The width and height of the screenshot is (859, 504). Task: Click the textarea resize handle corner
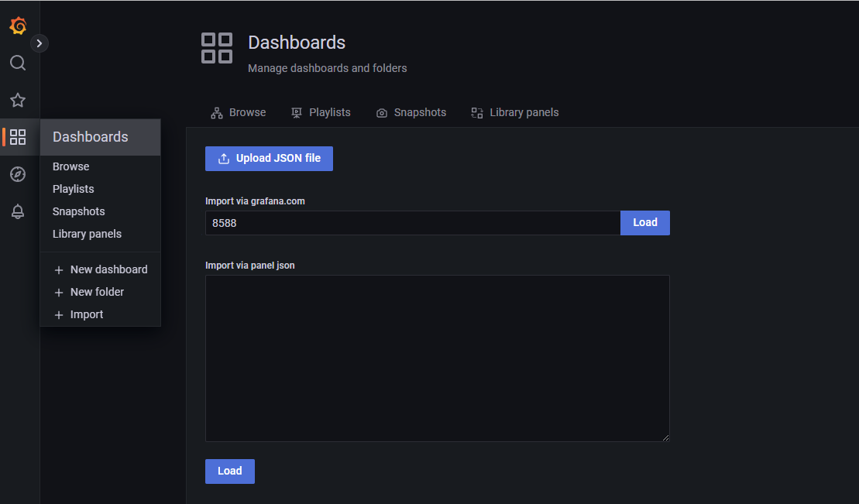click(665, 437)
